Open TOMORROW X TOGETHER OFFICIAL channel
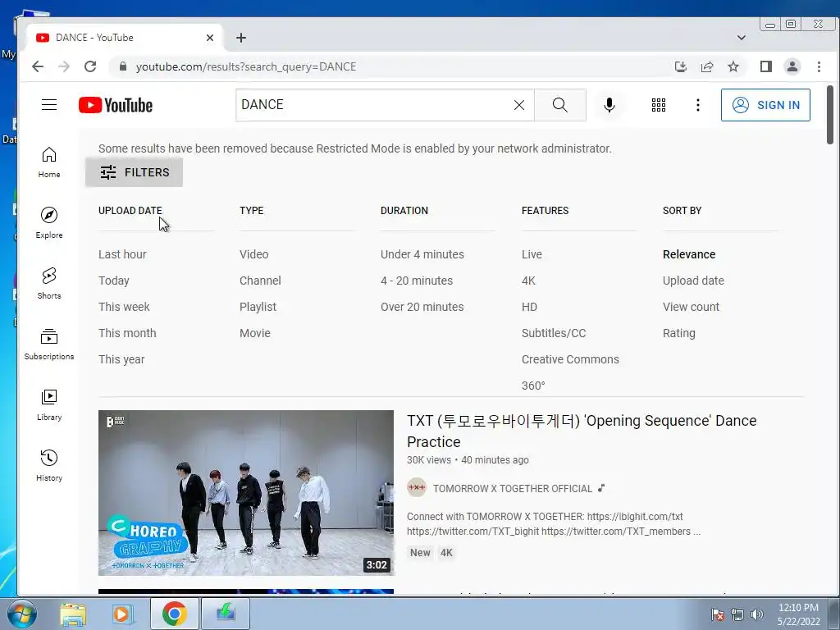The image size is (840, 630). pyautogui.click(x=512, y=489)
